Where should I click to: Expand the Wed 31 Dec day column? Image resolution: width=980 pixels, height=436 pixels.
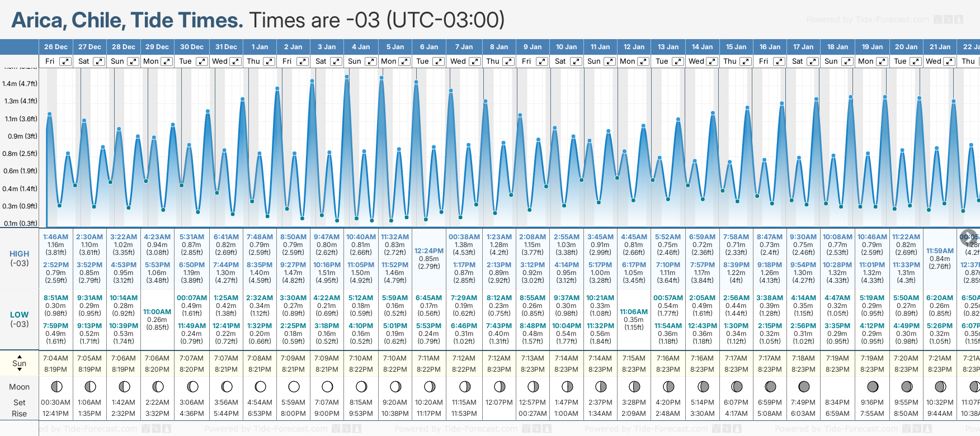pos(235,61)
